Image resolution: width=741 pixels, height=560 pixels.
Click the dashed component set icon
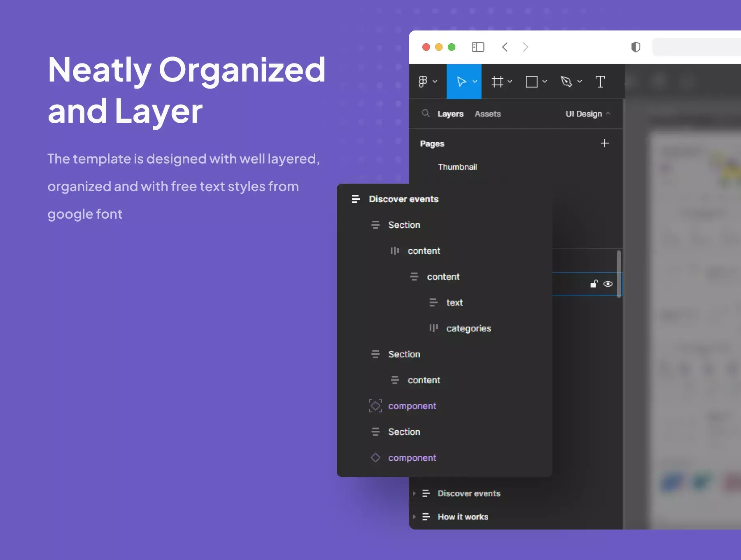(x=375, y=406)
